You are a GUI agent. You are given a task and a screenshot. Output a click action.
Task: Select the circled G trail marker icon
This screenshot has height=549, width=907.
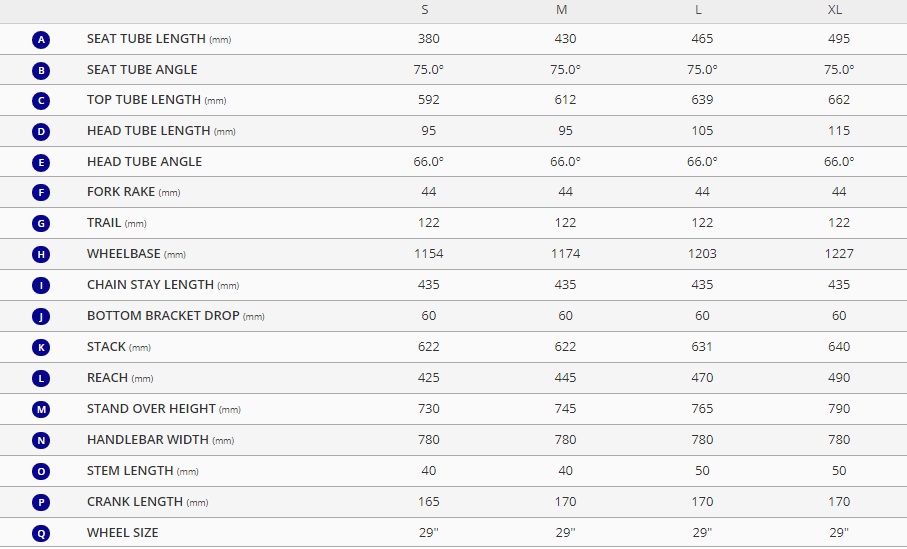coord(41,223)
